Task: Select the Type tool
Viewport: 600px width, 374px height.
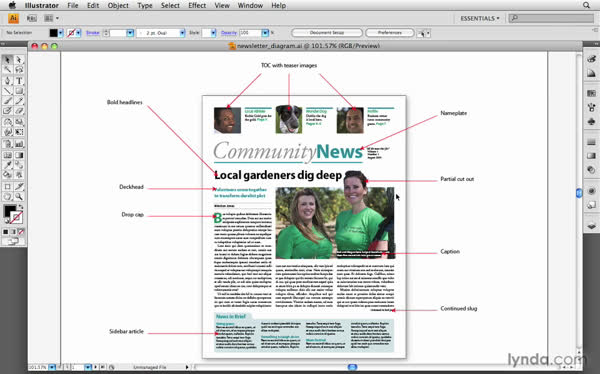Action: [x=19, y=81]
